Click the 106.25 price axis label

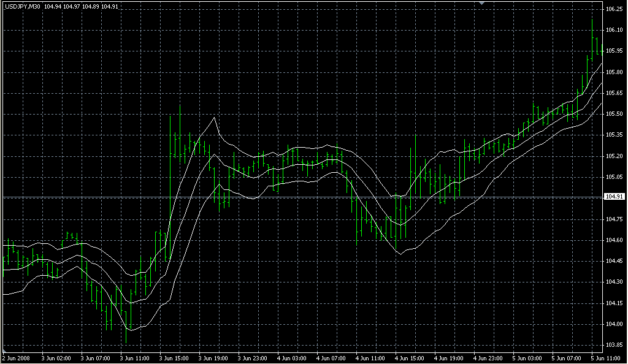point(613,9)
